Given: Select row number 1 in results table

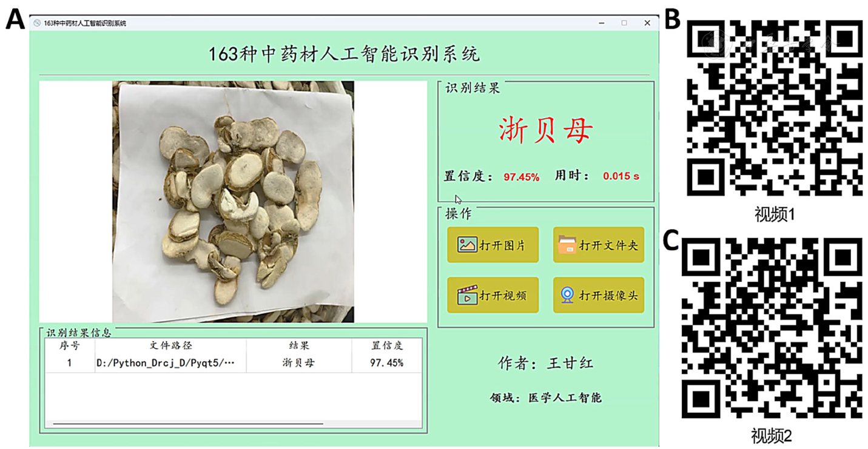Looking at the screenshot, I should coord(69,363).
